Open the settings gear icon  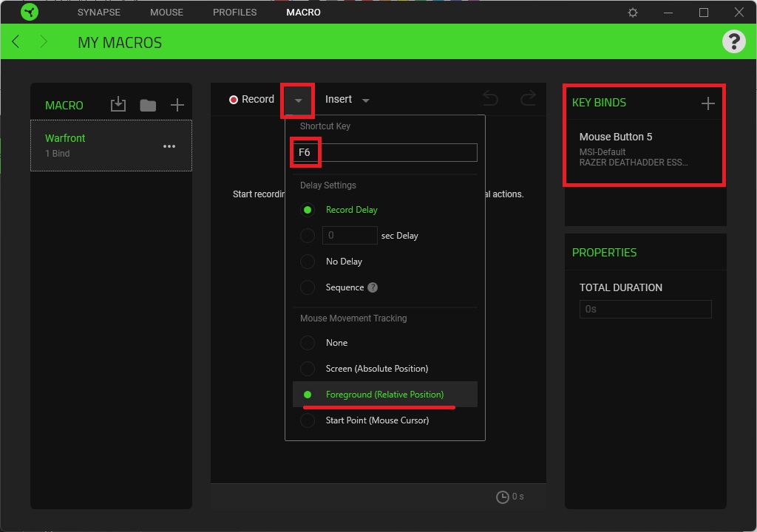[x=633, y=13]
